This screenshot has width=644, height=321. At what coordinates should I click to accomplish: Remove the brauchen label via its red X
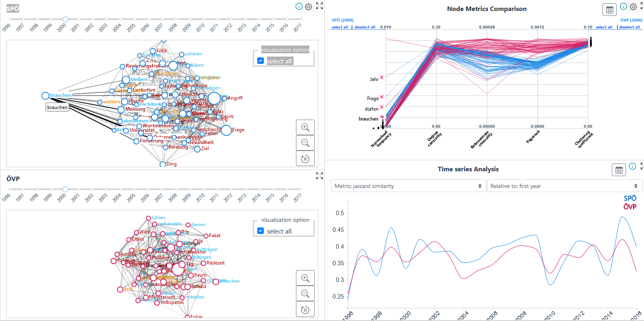pos(381,117)
